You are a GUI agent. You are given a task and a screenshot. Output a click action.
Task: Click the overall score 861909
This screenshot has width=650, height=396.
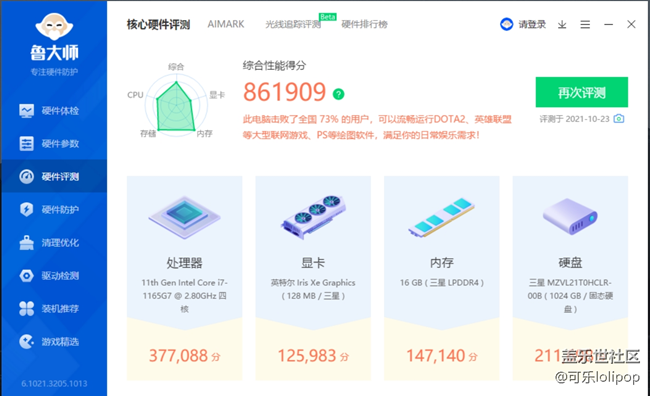285,92
